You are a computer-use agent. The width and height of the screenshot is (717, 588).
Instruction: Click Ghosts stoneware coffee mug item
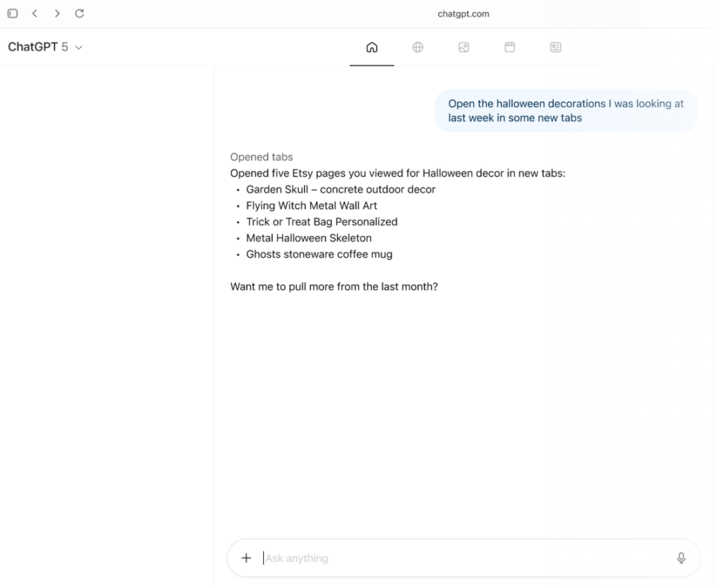(319, 254)
